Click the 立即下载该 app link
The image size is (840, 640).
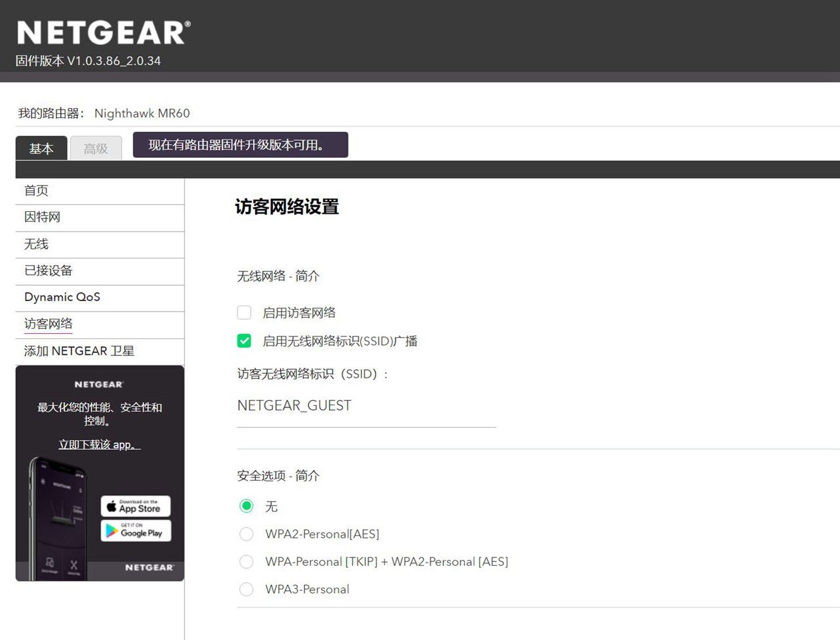click(99, 445)
